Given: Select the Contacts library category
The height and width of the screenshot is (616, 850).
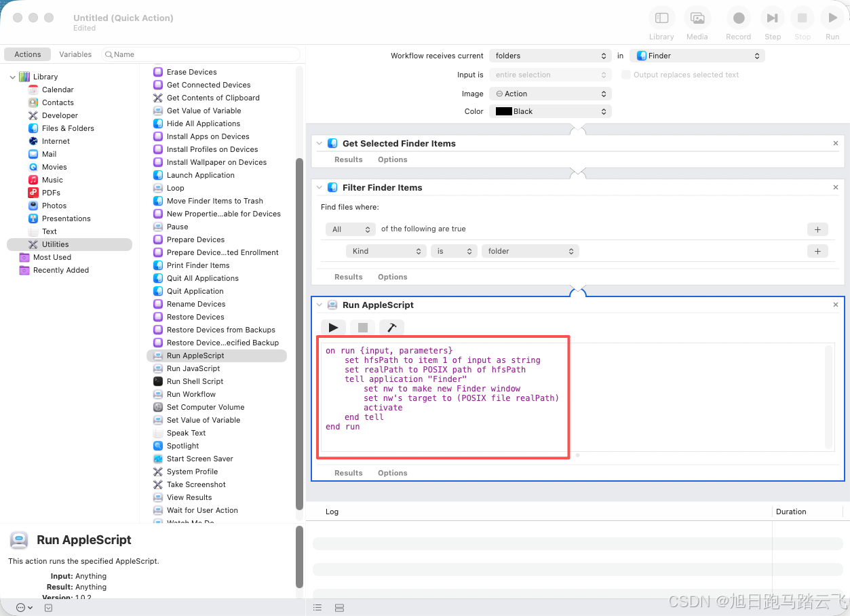Looking at the screenshot, I should (58, 102).
